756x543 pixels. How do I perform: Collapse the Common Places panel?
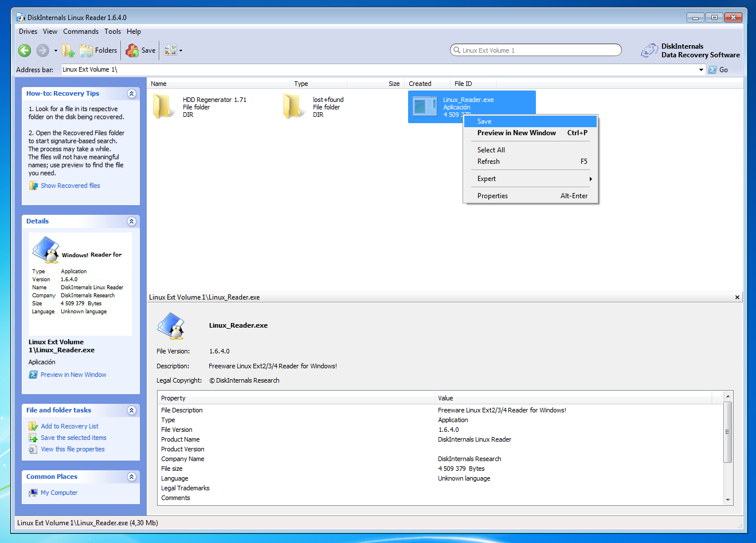click(132, 477)
